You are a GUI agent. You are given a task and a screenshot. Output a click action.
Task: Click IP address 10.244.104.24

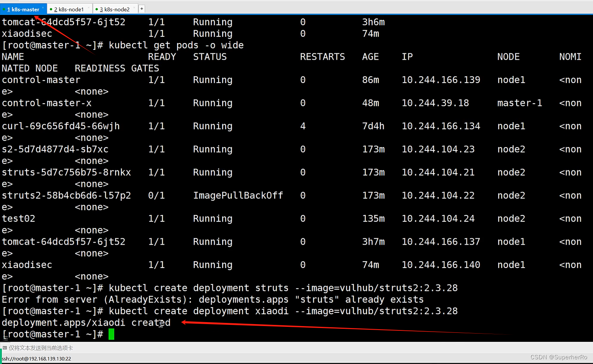coord(438,219)
